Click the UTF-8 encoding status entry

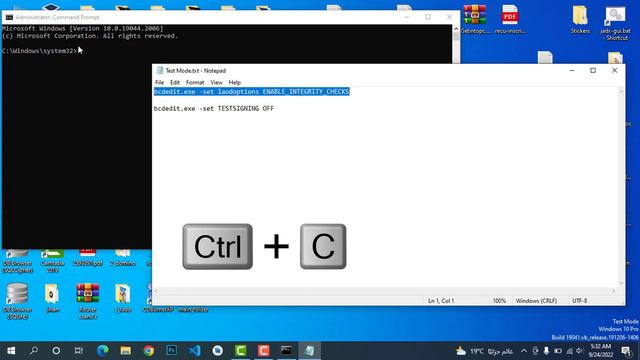(579, 301)
